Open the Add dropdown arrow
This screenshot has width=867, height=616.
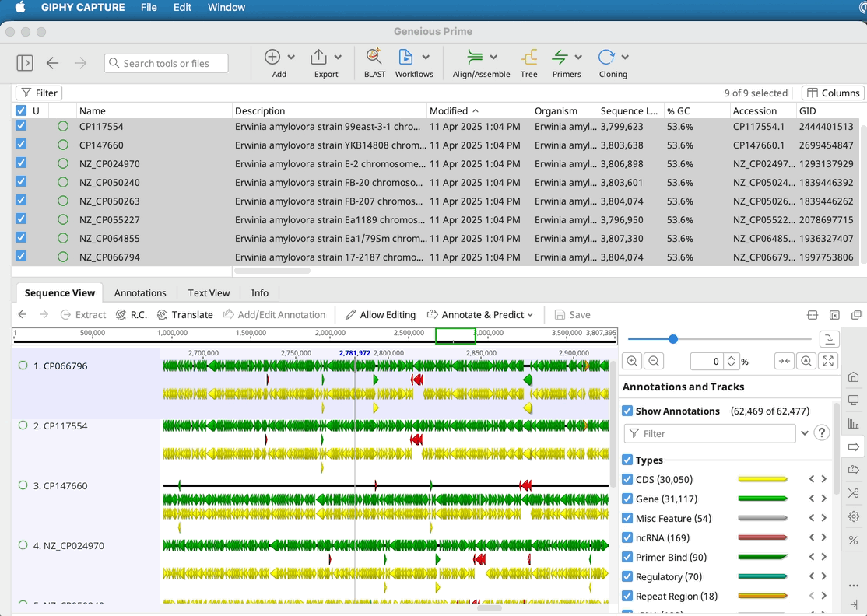[291, 58]
